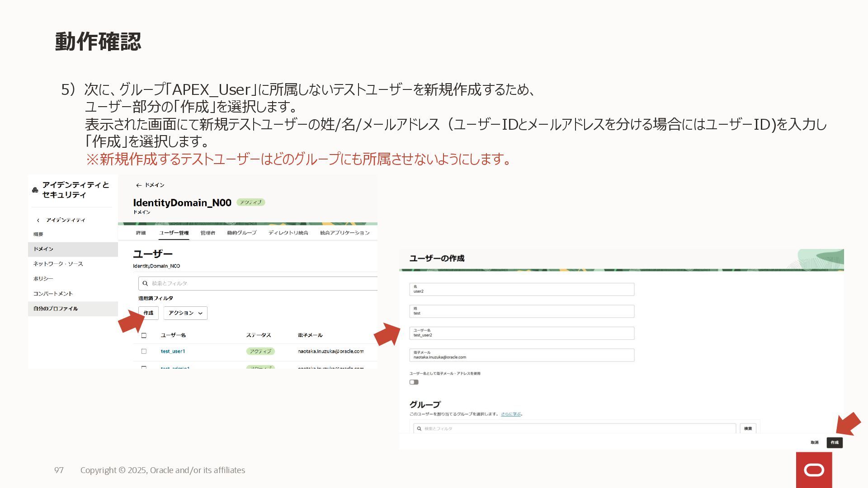Toggle use email address as username switch
The height and width of the screenshot is (488, 868).
pos(414,382)
